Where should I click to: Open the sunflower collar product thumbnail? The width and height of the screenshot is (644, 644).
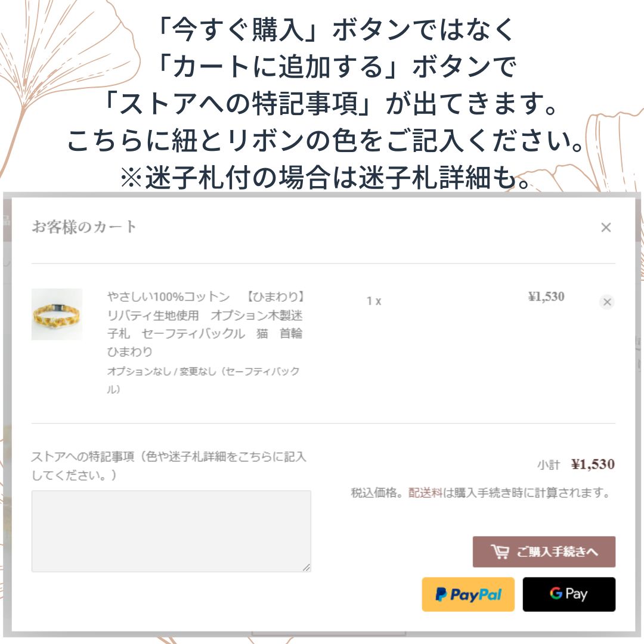(x=57, y=314)
